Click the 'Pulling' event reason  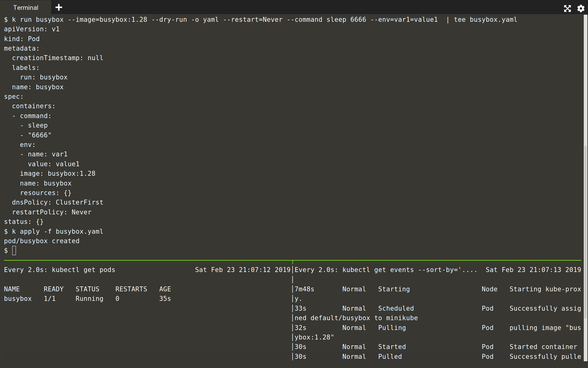[x=392, y=328]
